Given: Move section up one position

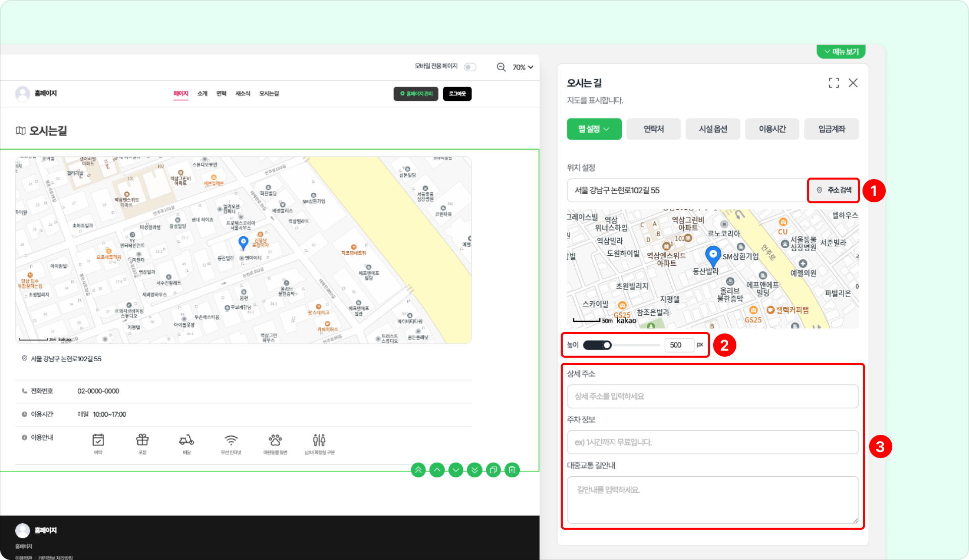Looking at the screenshot, I should (x=437, y=470).
